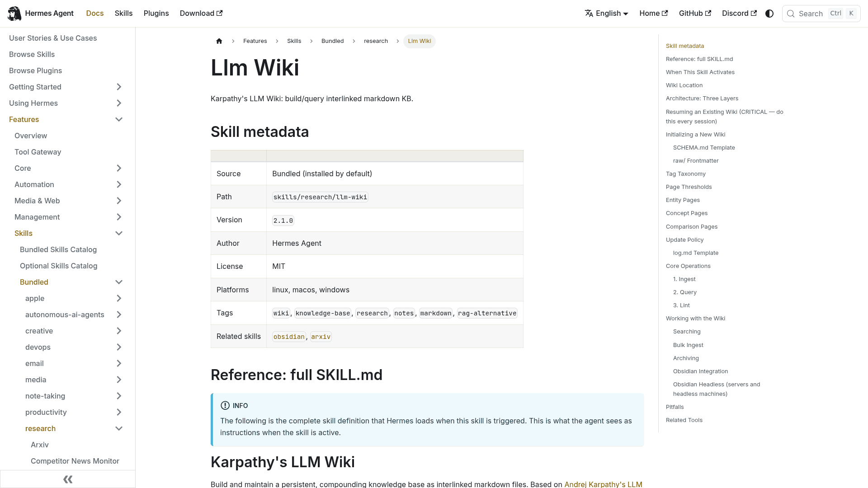
Task: Jump to Tag Taxonomy section
Action: click(685, 174)
